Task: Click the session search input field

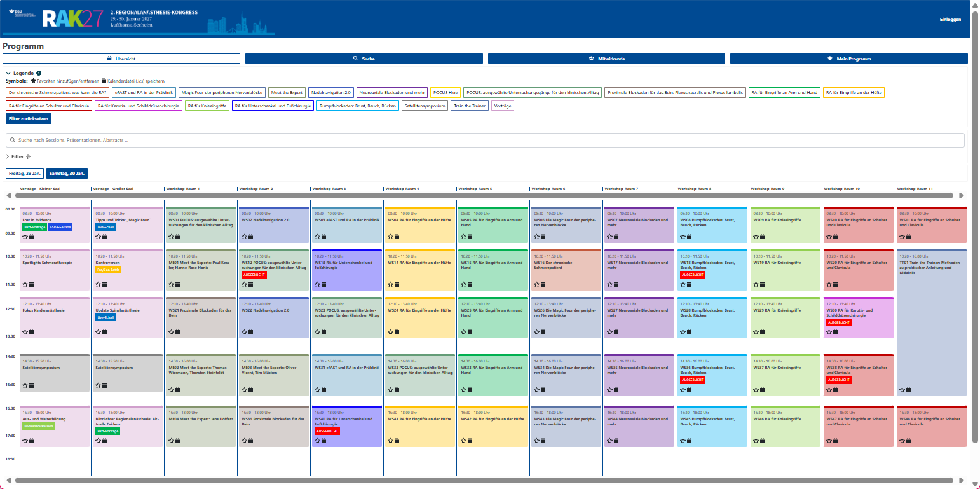Action: coord(485,140)
